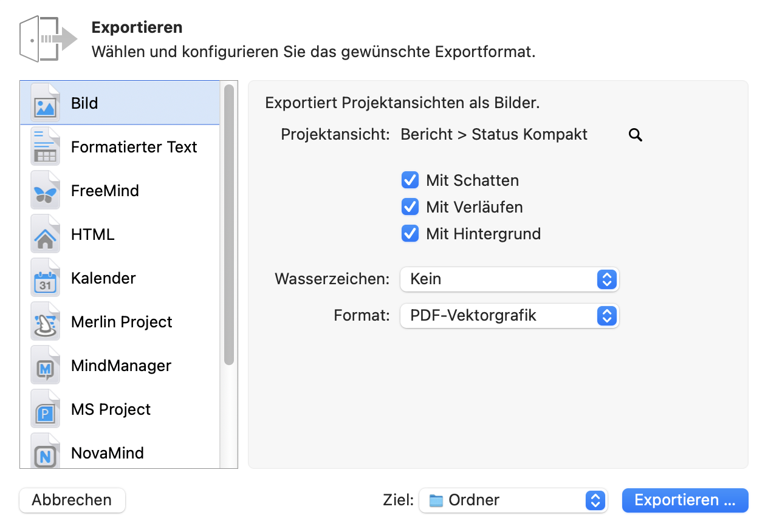Open the project view picker magnifier

click(x=635, y=135)
